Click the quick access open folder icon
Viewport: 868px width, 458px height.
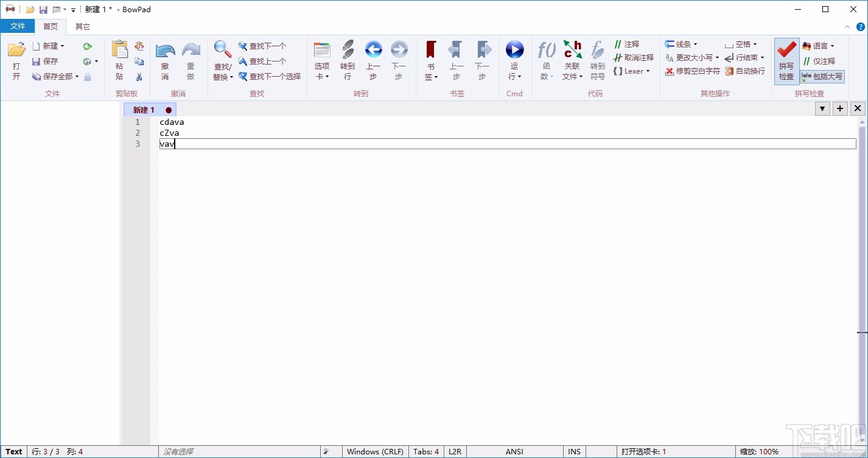(30, 10)
